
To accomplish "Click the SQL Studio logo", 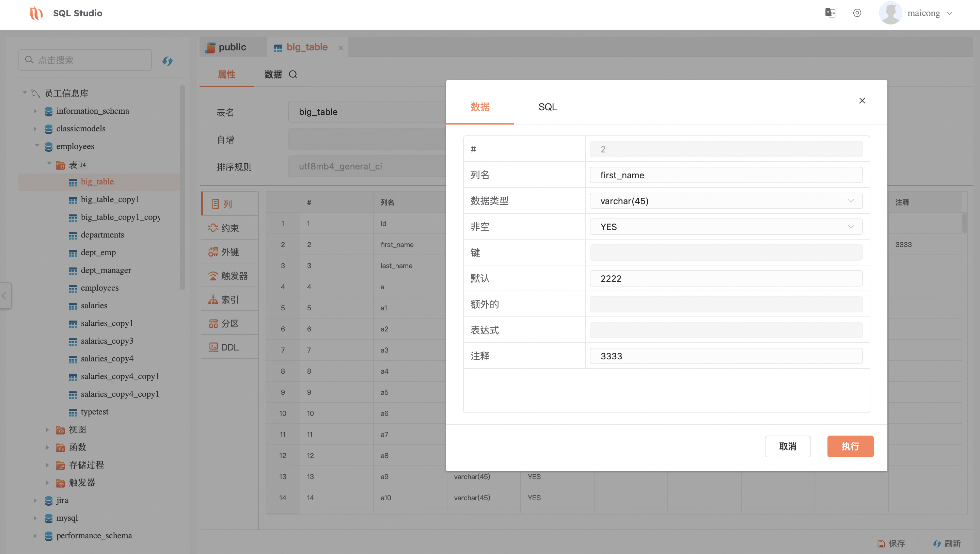I will point(36,13).
